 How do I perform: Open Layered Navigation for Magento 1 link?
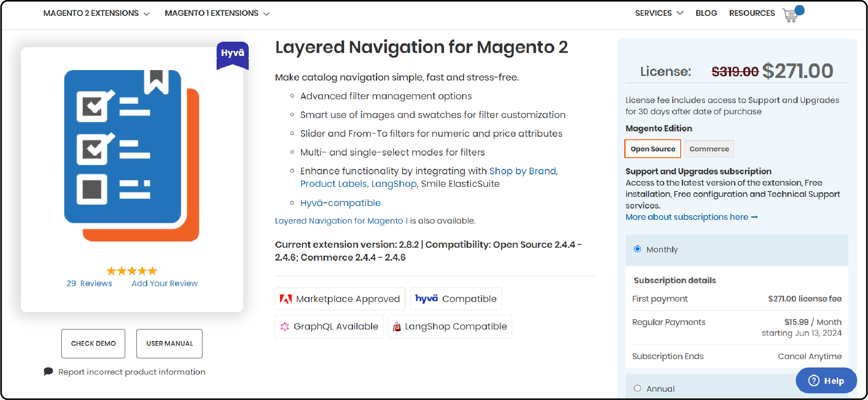[341, 221]
